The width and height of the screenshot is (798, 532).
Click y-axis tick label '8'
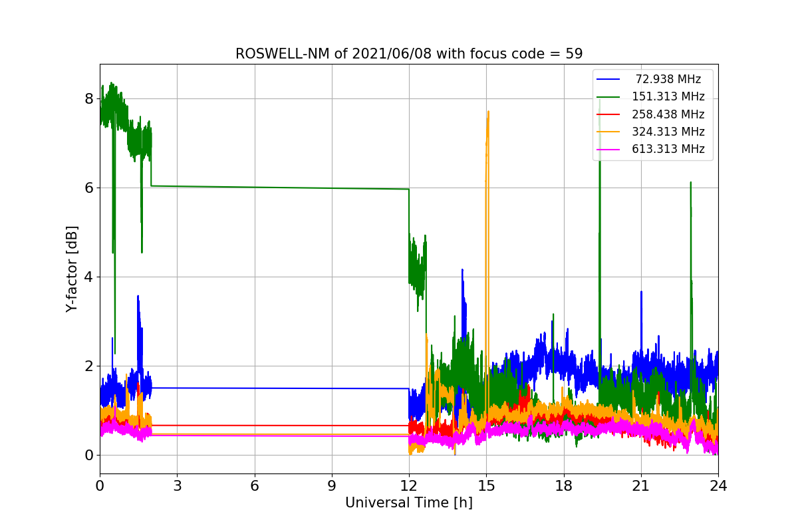pos(89,99)
